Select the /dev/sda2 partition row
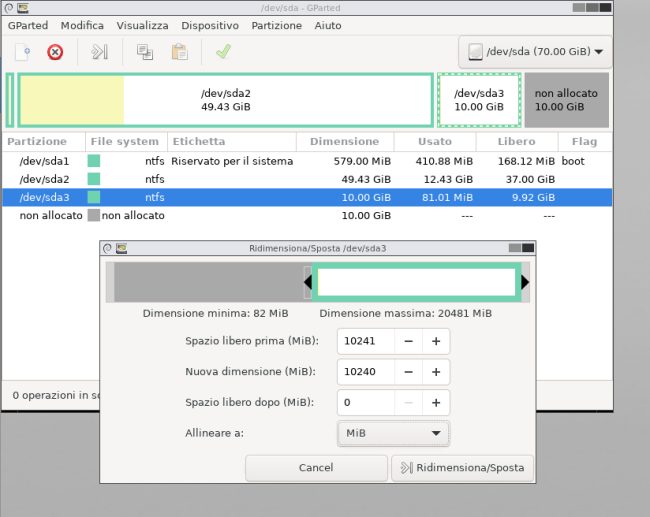Screen dimensions: 650x517 coord(307,179)
